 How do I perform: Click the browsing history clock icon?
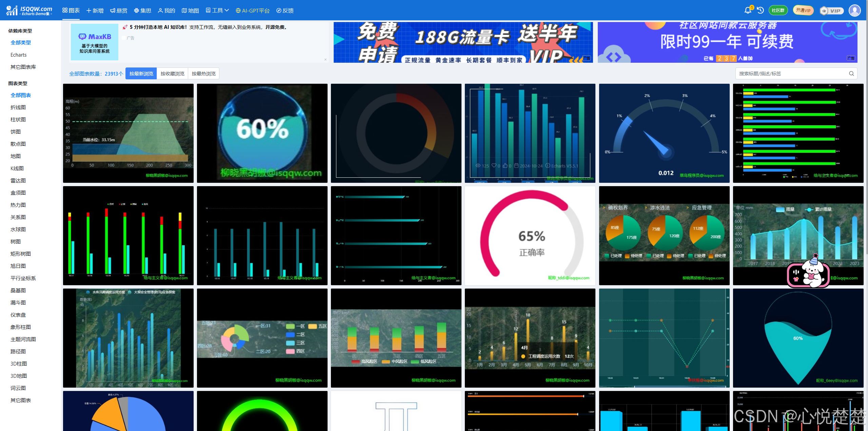(x=760, y=10)
